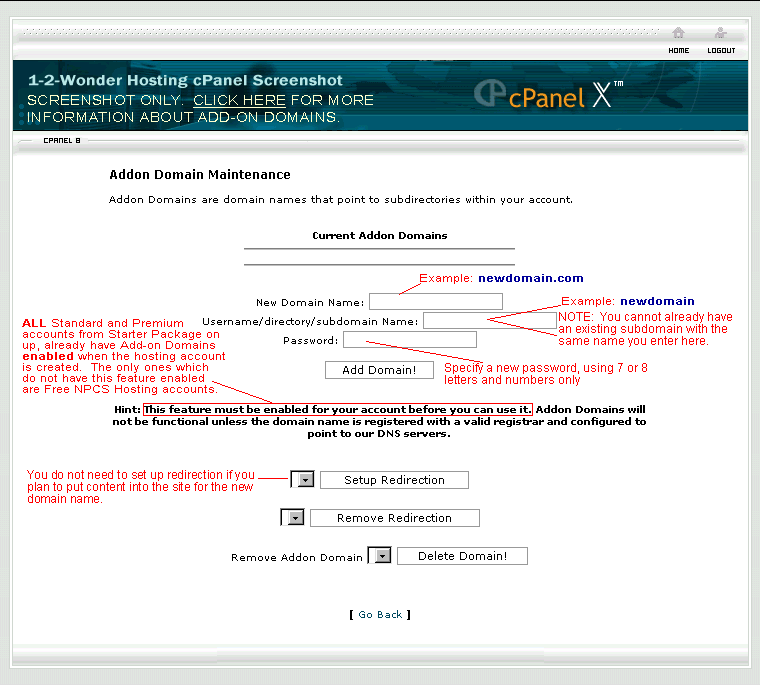This screenshot has width=760, height=685.
Task: Open the Remove Addon Domain dropdown
Action: [380, 556]
